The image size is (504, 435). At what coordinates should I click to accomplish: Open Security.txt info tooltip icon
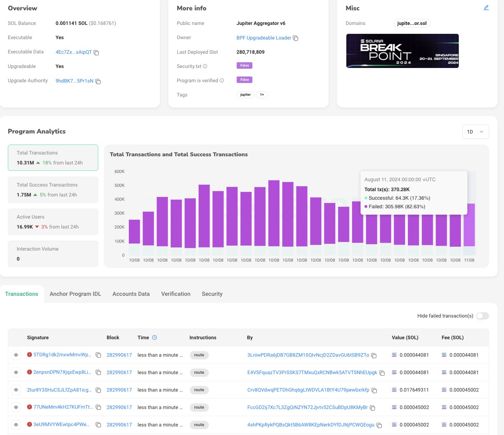tap(205, 66)
